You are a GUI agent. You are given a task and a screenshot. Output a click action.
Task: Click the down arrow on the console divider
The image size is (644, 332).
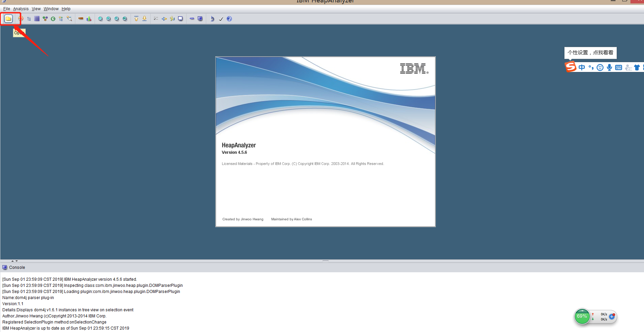pos(17,261)
